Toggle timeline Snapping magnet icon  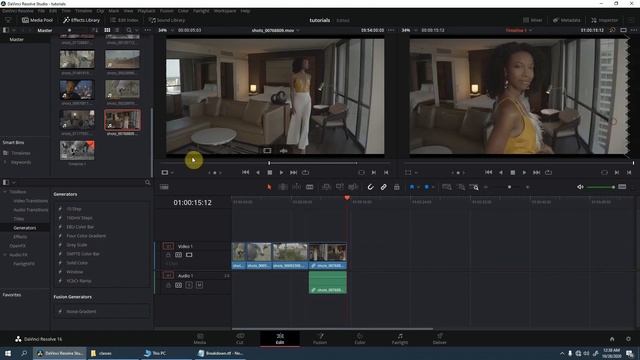coord(370,187)
